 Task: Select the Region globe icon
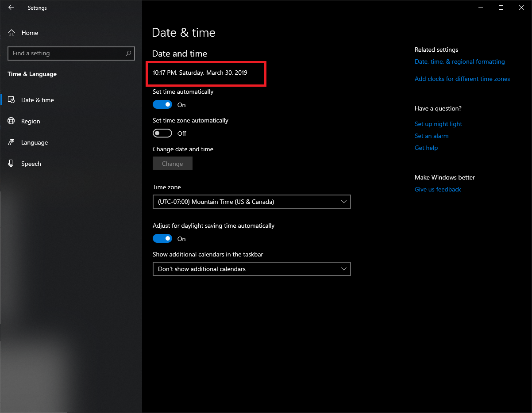tap(12, 121)
